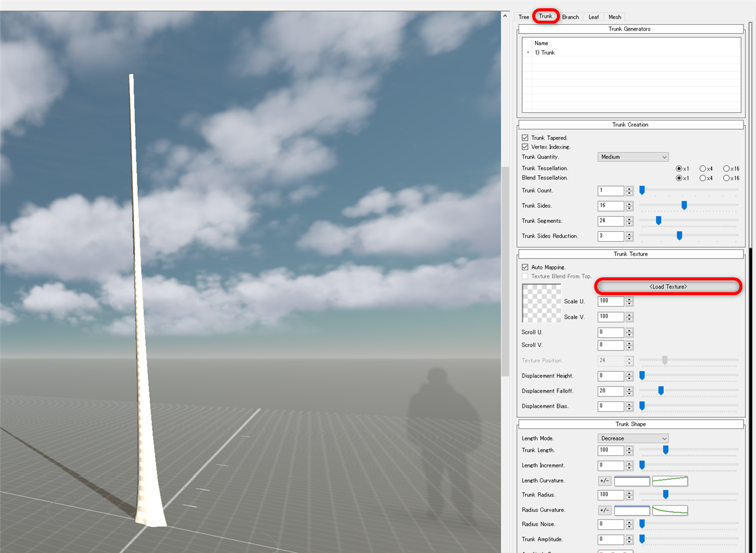Open the Trunk Quantity dropdown set to Medium
This screenshot has width=756, height=553.
633,156
